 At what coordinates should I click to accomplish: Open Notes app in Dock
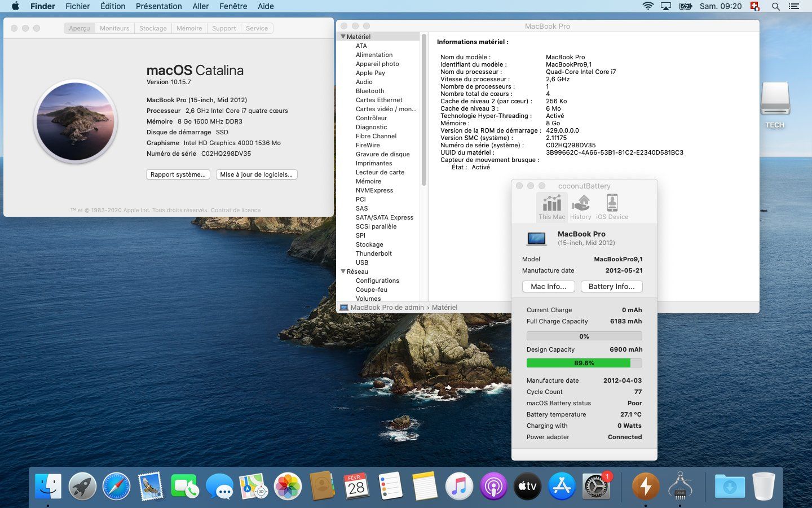pyautogui.click(x=425, y=486)
